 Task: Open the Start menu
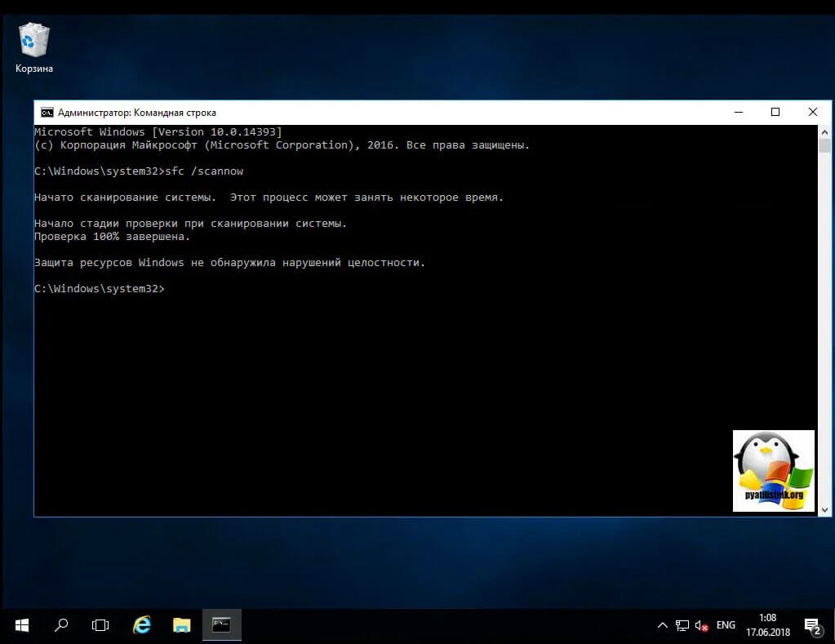click(x=20, y=624)
